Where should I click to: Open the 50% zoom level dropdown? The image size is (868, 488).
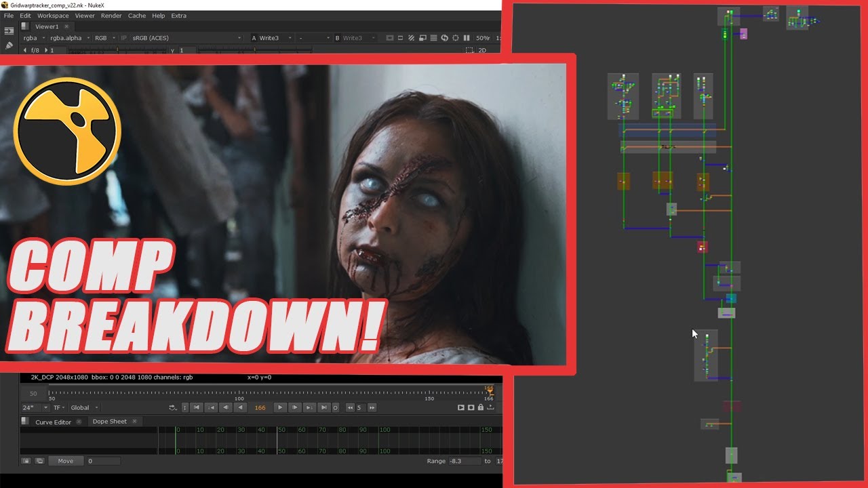point(483,38)
